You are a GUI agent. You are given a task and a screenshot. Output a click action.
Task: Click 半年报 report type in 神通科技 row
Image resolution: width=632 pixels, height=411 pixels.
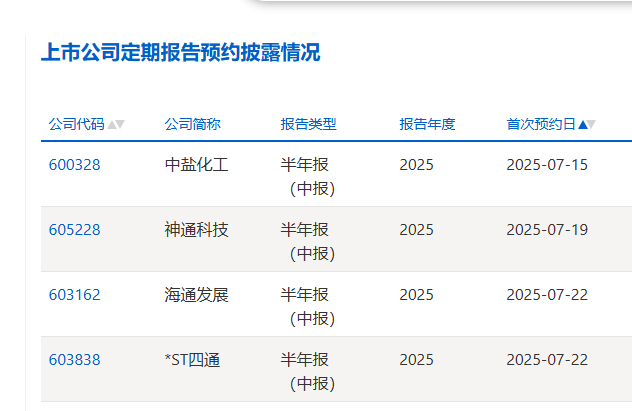coord(308,241)
